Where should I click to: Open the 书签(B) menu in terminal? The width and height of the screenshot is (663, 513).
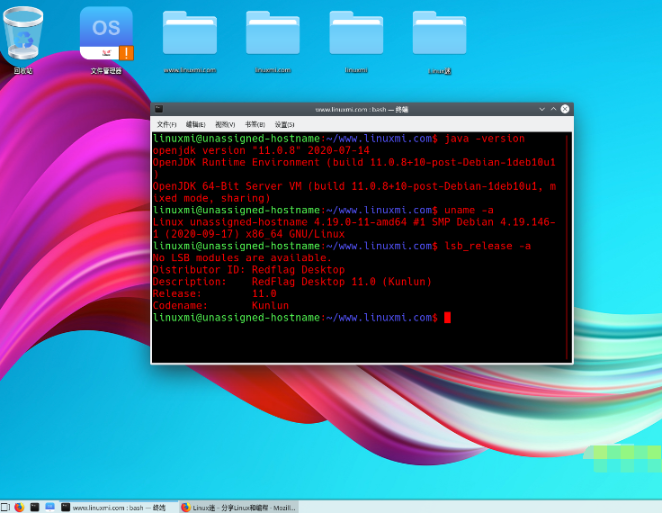(255, 124)
